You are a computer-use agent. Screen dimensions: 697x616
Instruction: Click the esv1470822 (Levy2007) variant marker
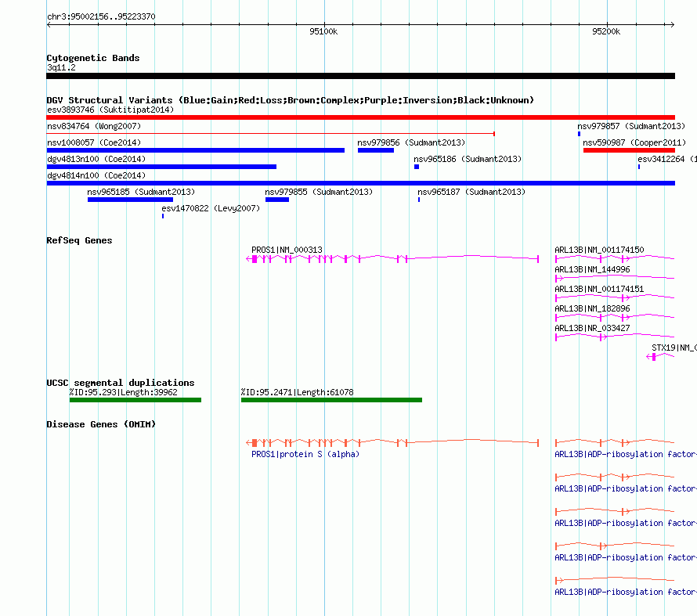[163, 216]
